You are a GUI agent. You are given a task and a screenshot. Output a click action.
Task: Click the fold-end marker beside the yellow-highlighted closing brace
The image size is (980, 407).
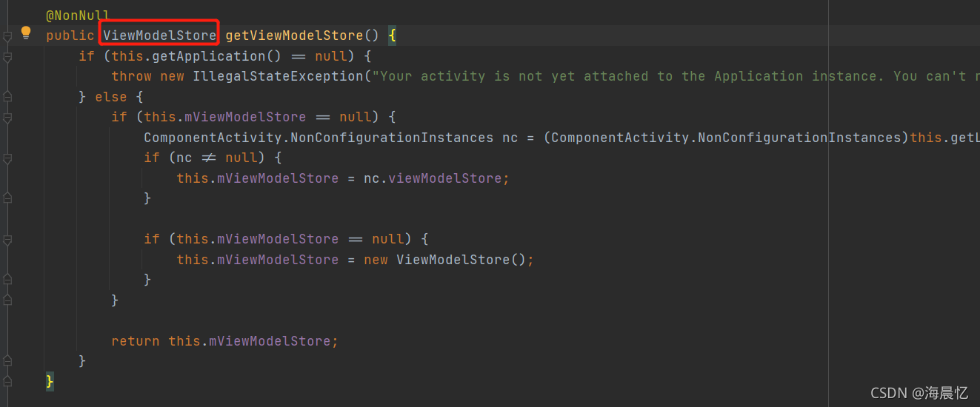7,382
